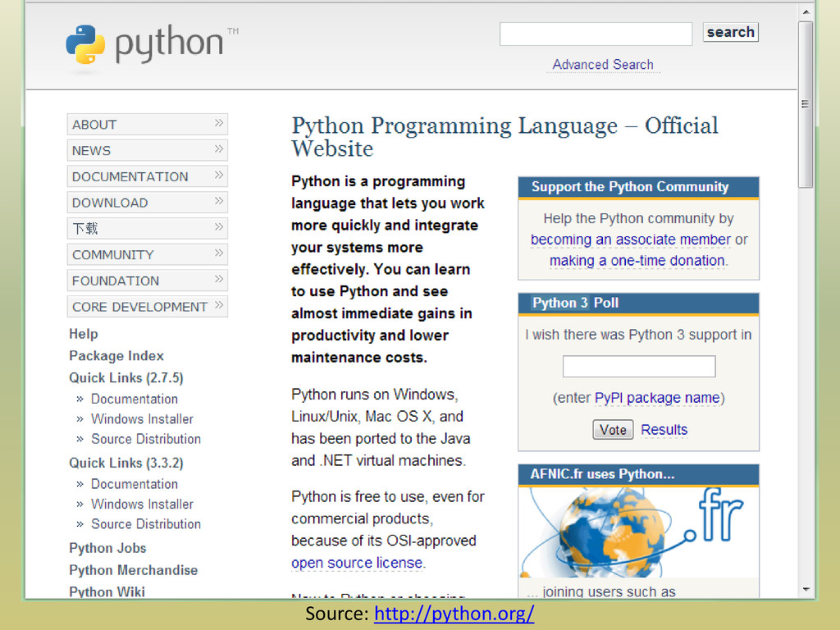Open the Advanced Search link
Screen dimensions: 840x630
click(x=603, y=64)
